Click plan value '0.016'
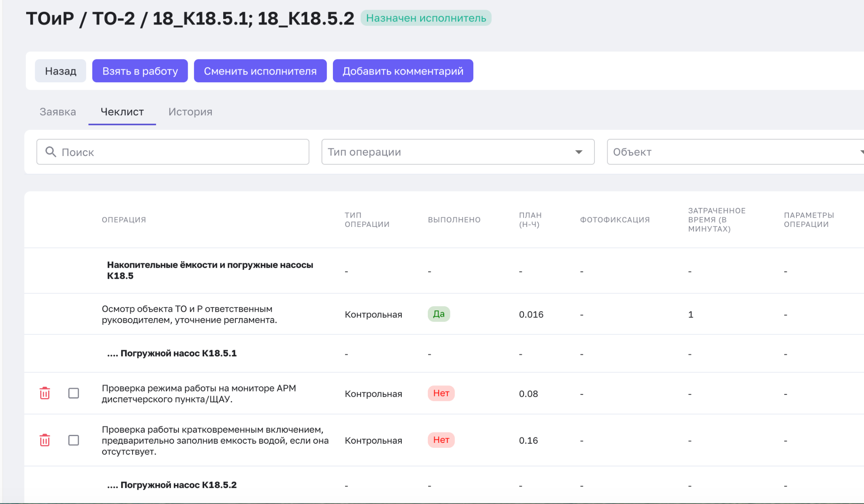Screen dimensions: 864x504 coord(531,315)
